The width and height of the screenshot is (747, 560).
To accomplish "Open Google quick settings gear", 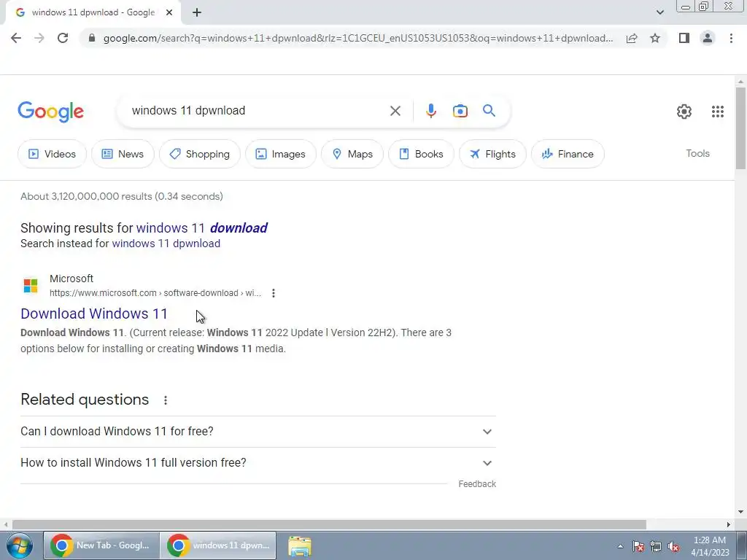I will (x=684, y=112).
